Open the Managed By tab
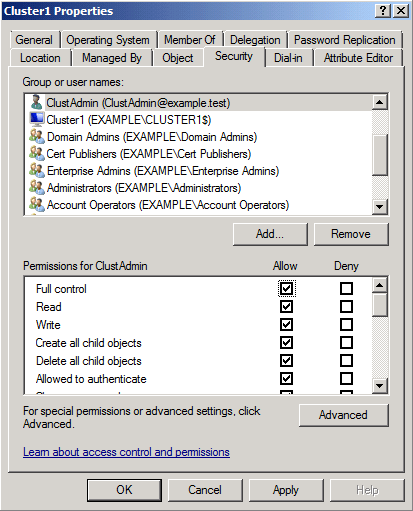The image size is (413, 511). [x=112, y=58]
